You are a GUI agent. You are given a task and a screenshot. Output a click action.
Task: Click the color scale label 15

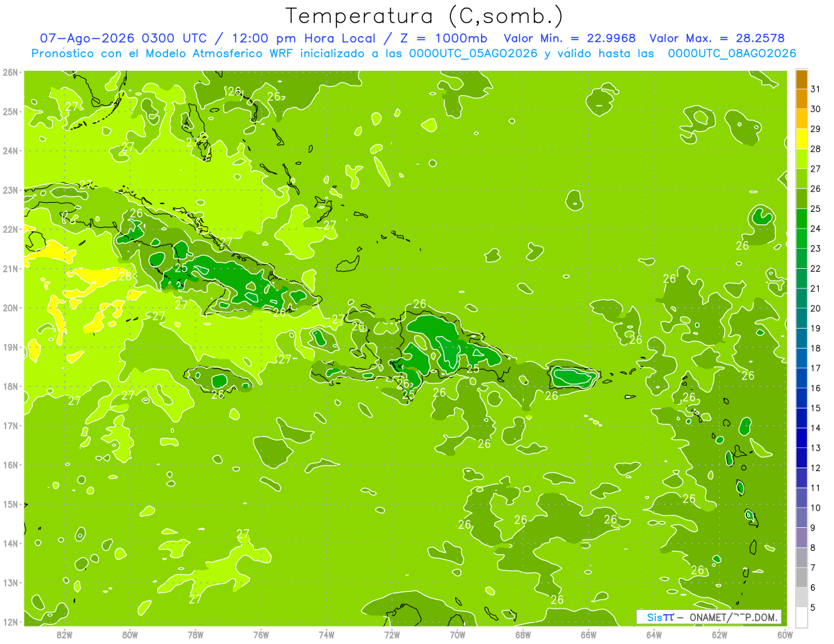(x=815, y=408)
